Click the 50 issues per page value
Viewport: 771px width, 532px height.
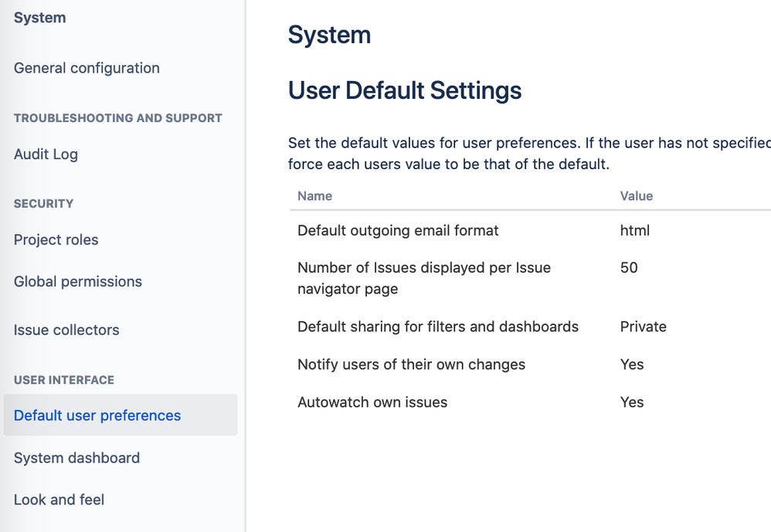click(629, 268)
